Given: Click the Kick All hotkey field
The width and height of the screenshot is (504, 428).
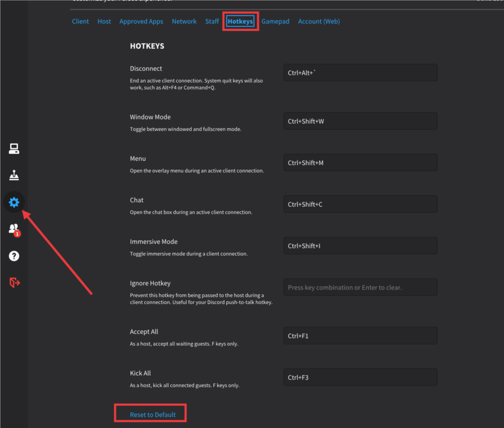Looking at the screenshot, I should pyautogui.click(x=360, y=377).
